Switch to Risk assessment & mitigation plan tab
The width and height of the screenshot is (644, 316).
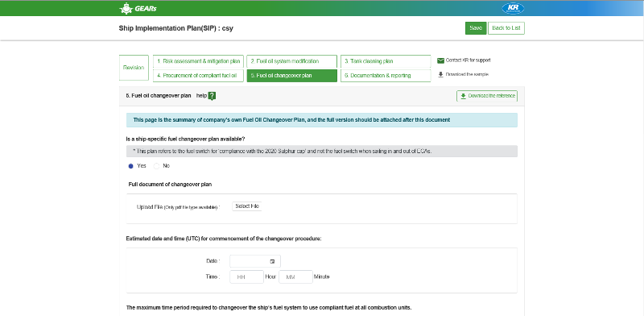198,61
